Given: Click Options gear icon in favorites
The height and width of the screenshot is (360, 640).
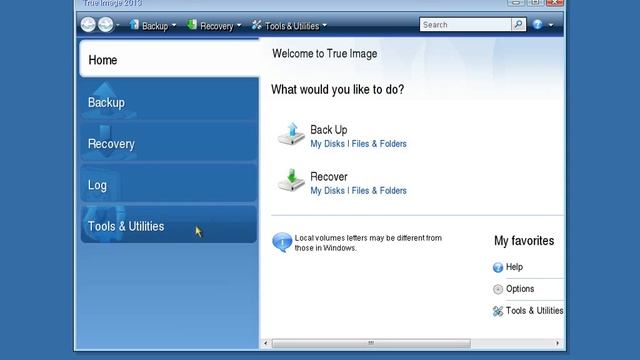Looking at the screenshot, I should click(x=498, y=289).
